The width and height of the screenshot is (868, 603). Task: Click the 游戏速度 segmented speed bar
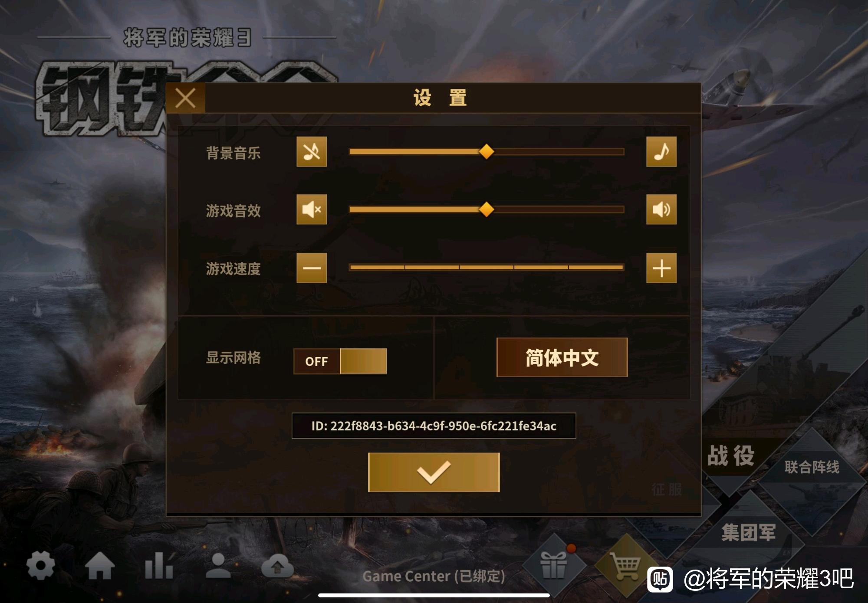pyautogui.click(x=487, y=268)
